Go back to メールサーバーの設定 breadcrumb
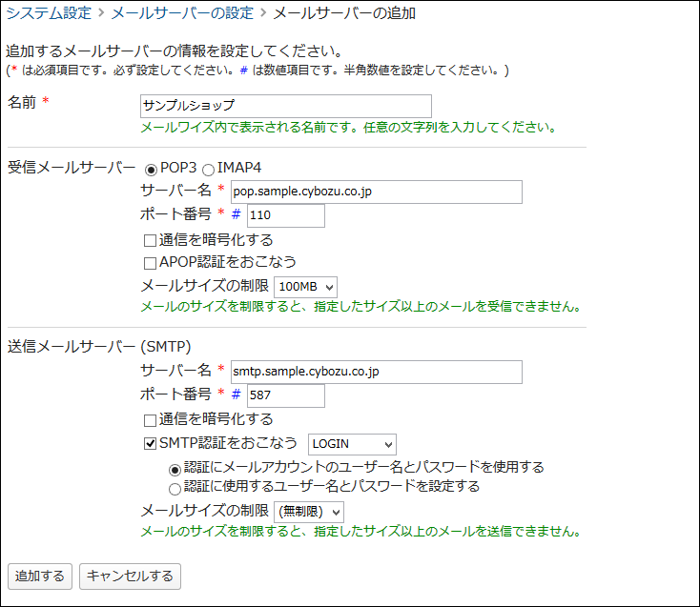The image size is (700, 607). [182, 13]
